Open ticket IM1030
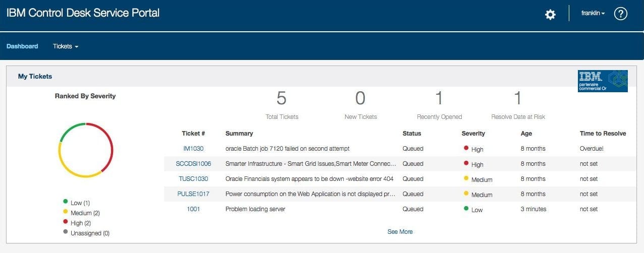 point(193,149)
